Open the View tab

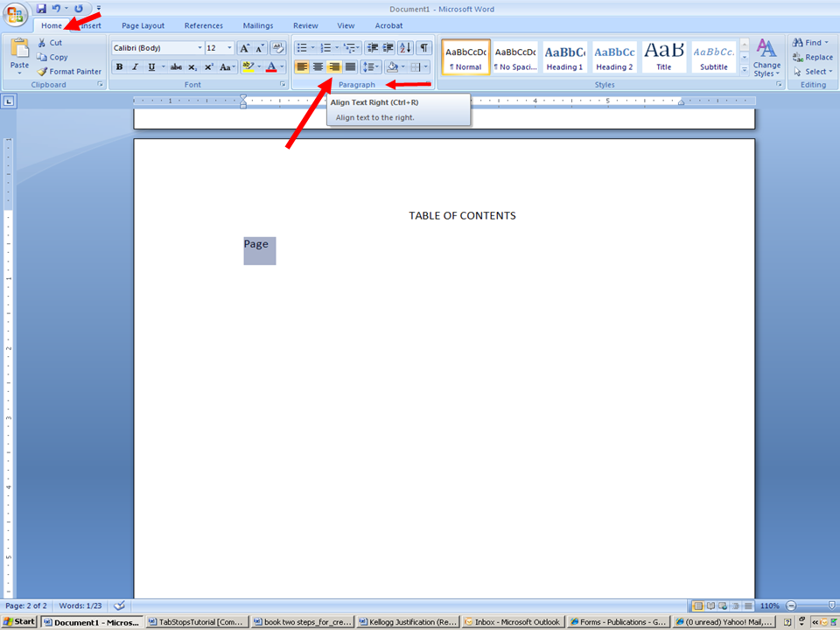[x=346, y=25]
